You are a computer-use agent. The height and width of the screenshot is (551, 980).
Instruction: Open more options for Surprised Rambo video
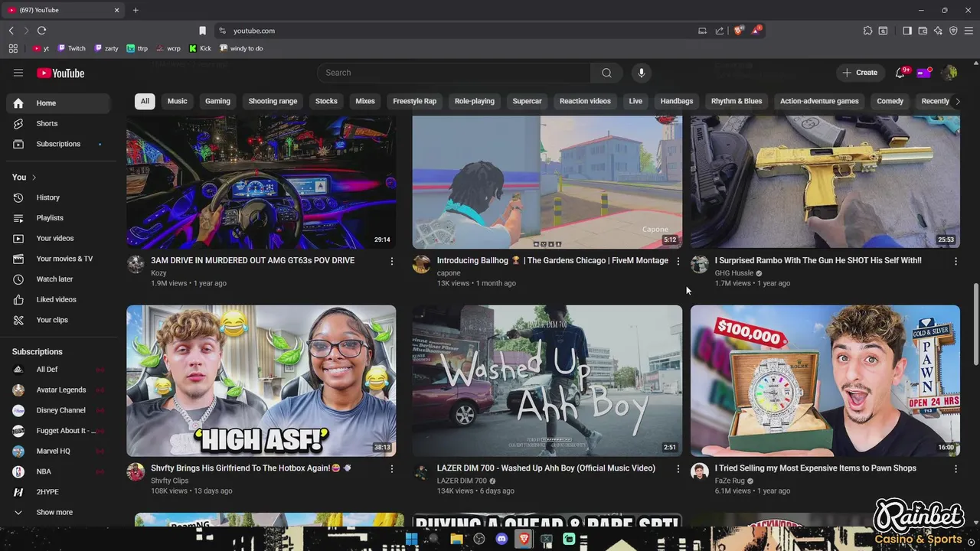(955, 261)
